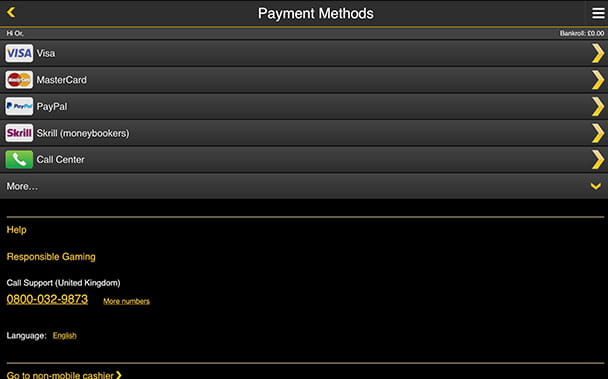The image size is (608, 379).
Task: Click 'Call Support (United Kingdom)' text
Action: coord(64,283)
